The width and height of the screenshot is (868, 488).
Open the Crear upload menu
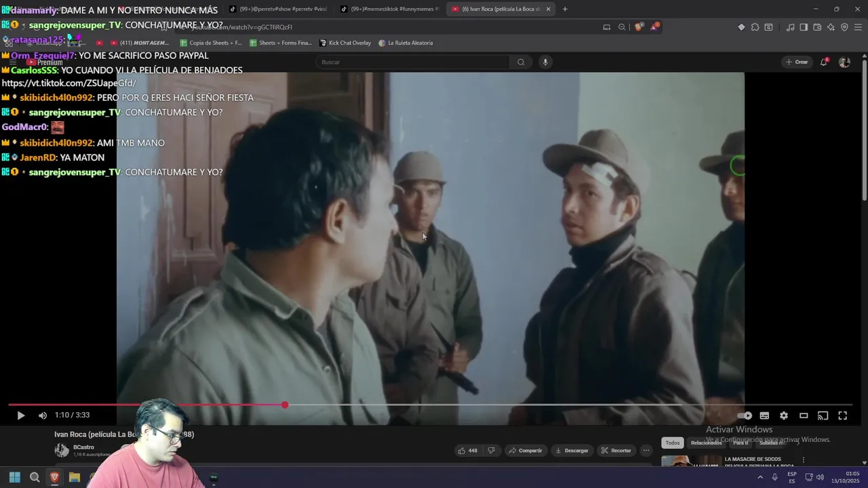pyautogui.click(x=797, y=62)
